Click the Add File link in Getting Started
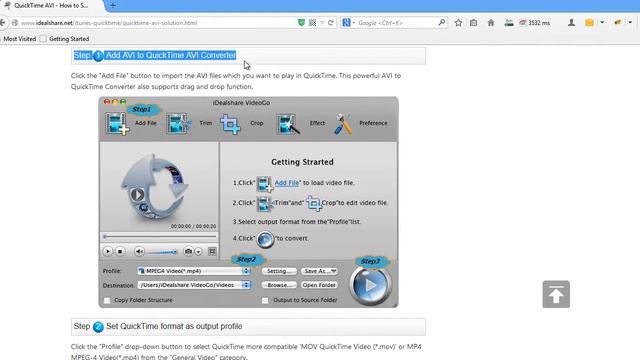The image size is (640, 360). 287,183
